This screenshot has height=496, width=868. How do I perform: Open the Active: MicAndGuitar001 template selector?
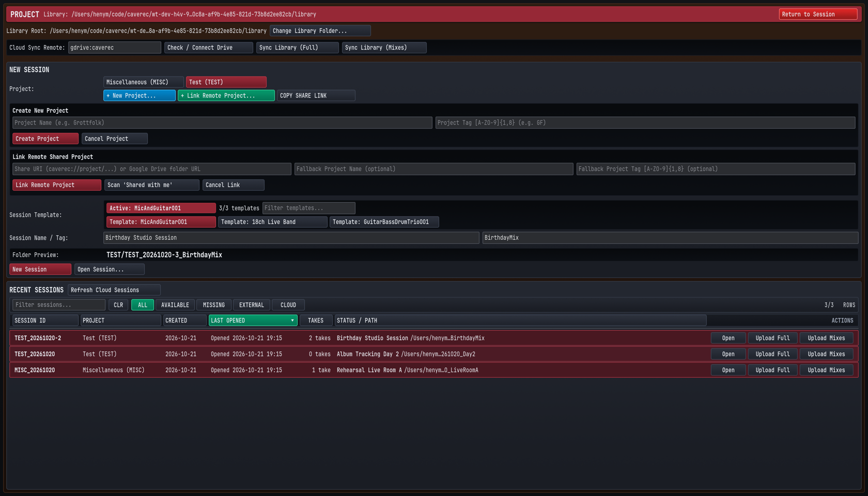[x=161, y=208]
